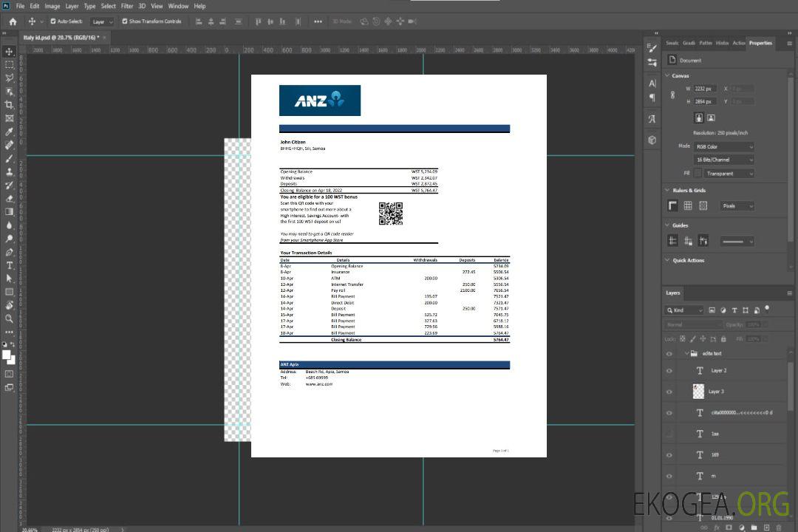Open the RGB Color mode dropdown
The height and width of the screenshot is (532, 798).
pos(723,147)
